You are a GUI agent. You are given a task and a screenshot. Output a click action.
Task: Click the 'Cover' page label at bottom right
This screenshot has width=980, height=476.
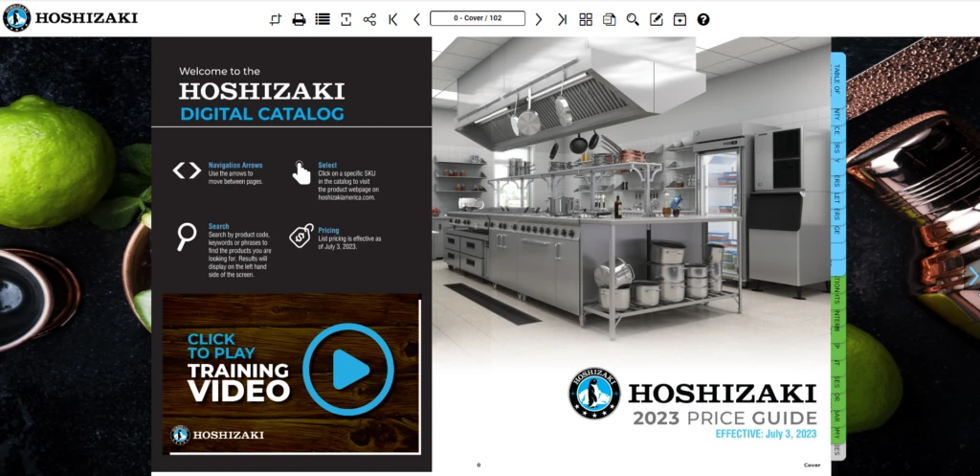coord(812,465)
